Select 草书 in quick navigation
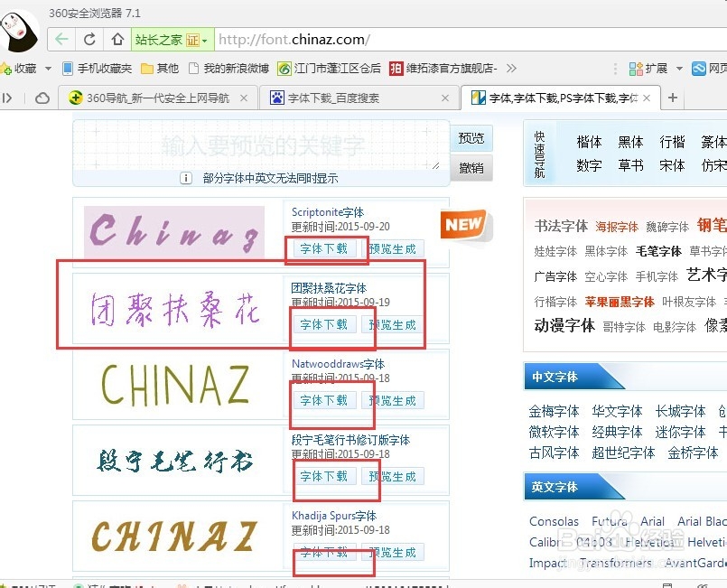The width and height of the screenshot is (727, 588). 630,165
